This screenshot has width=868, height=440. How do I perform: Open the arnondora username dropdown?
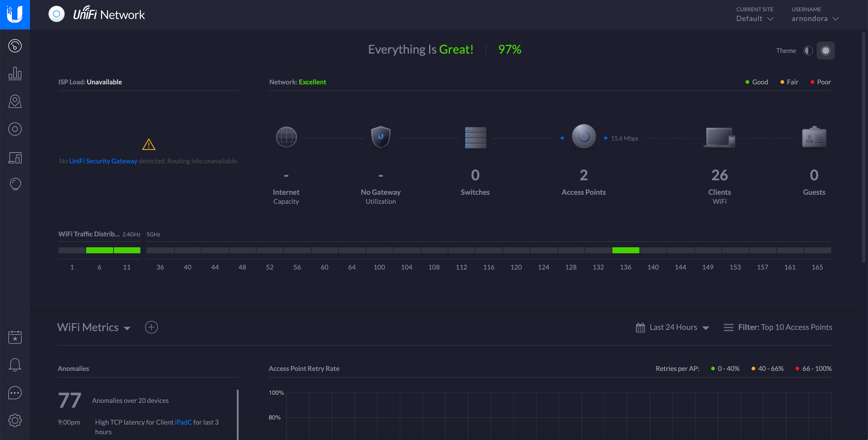pos(815,19)
